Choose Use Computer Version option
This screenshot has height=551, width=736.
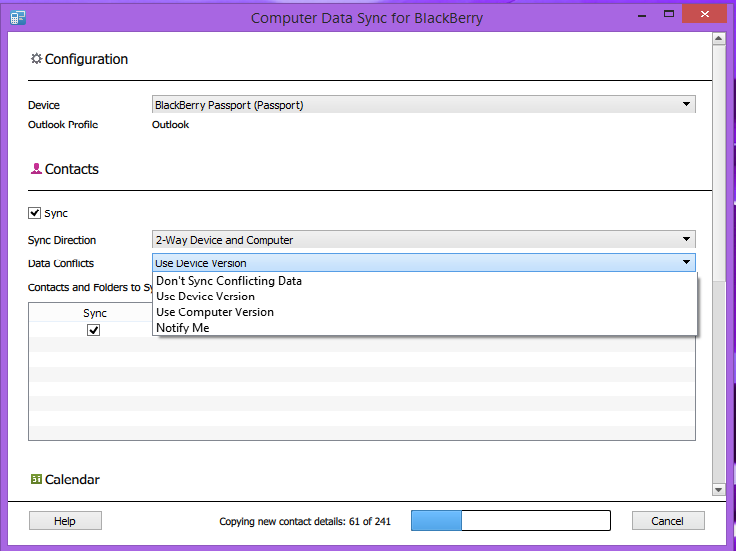425,312
